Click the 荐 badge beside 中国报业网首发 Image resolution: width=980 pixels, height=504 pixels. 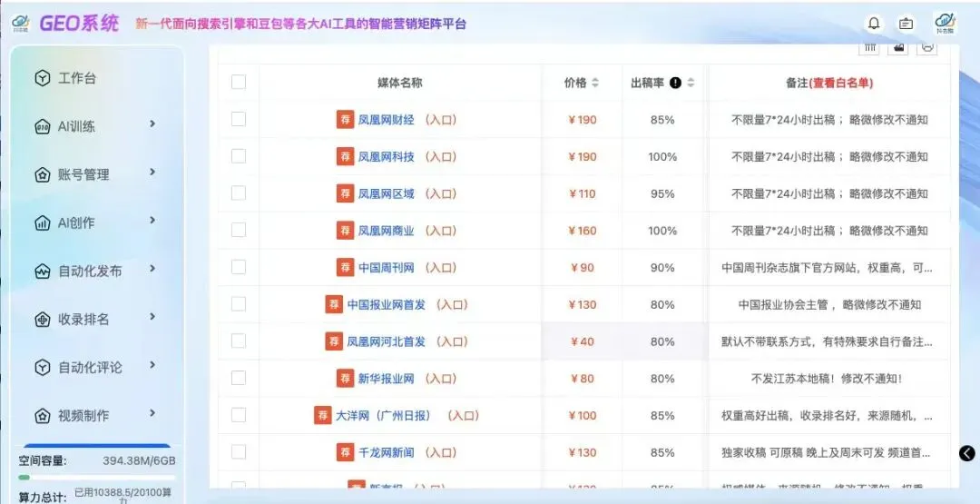click(x=334, y=304)
